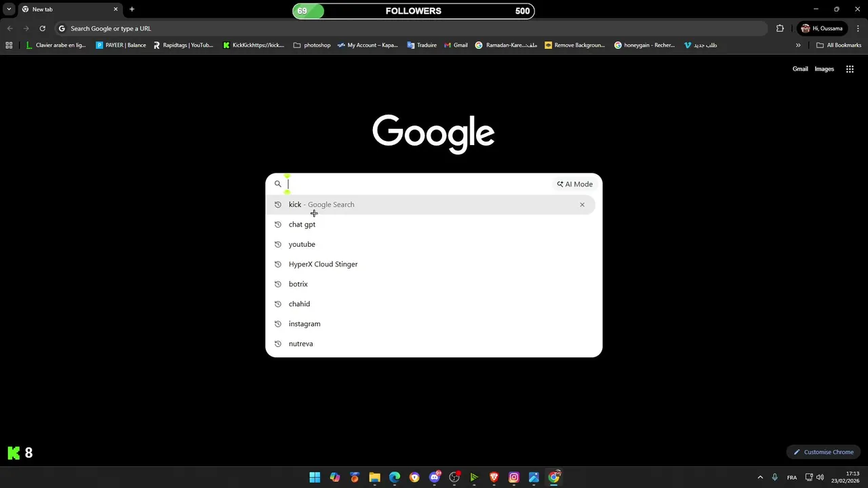The image size is (868, 488).
Task: Open the Clavier arabe bookmark
Action: [56, 45]
